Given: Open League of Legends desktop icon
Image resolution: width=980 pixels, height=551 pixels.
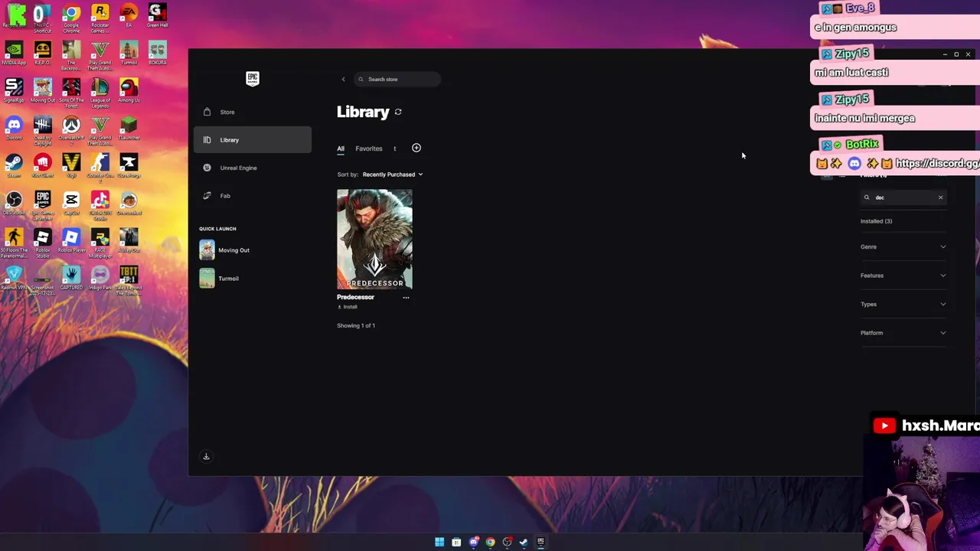Looking at the screenshot, I should pyautogui.click(x=100, y=93).
